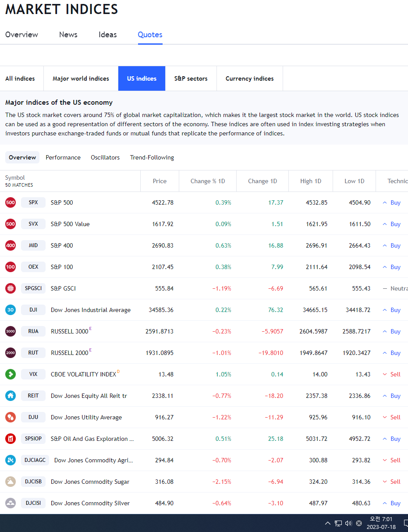408x532 pixels.
Task: Open the News tab
Action: pos(68,35)
